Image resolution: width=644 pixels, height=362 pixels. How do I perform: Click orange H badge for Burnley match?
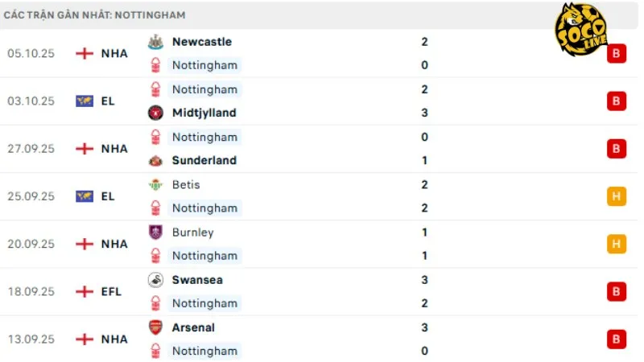pyautogui.click(x=617, y=244)
